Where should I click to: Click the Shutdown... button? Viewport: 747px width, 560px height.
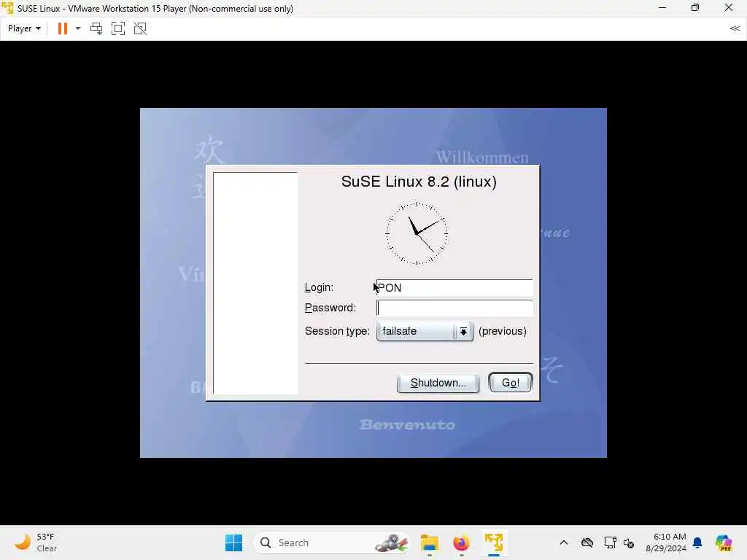point(438,383)
